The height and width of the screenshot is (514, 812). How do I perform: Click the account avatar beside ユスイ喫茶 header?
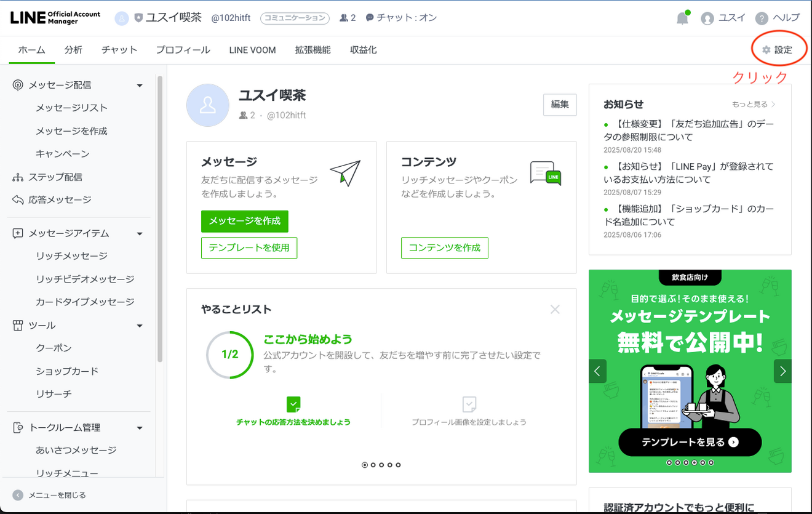click(122, 18)
